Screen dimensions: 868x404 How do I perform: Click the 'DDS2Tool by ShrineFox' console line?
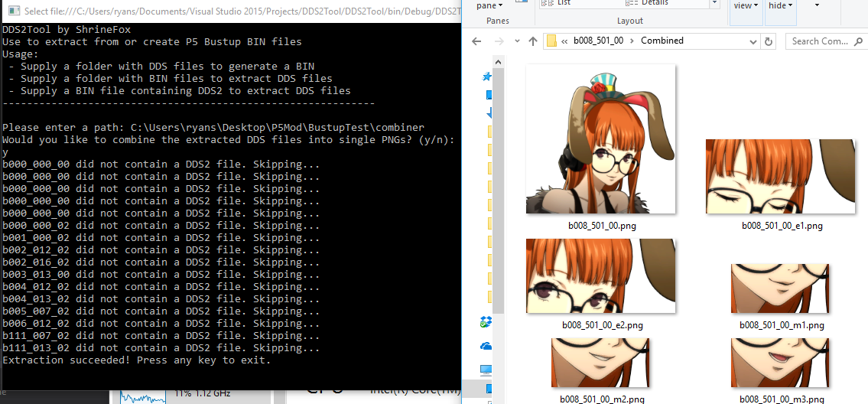tap(67, 29)
